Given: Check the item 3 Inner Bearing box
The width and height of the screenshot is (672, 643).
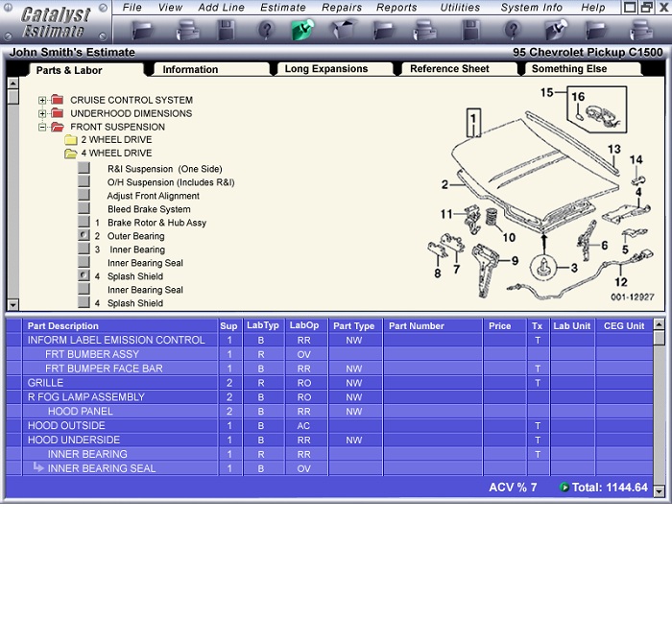Looking at the screenshot, I should coord(84,249).
